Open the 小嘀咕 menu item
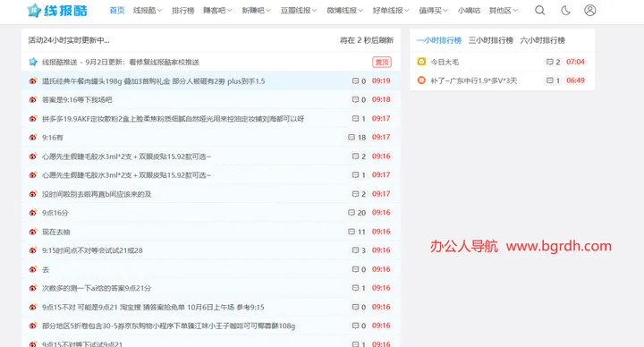 tap(469, 11)
